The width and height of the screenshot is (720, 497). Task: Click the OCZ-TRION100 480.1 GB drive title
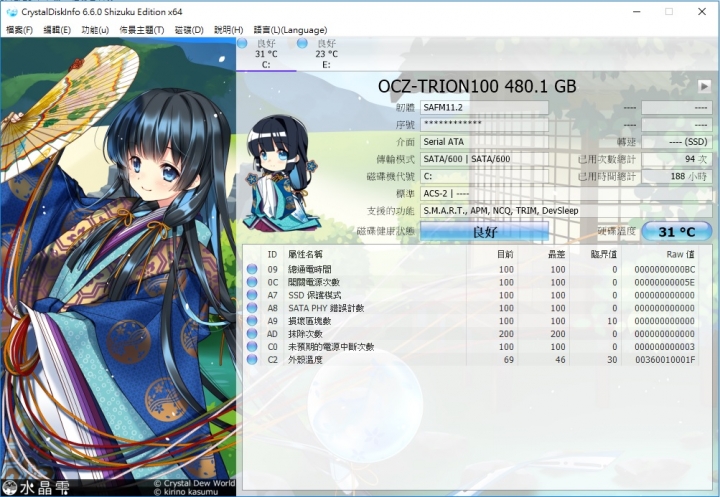pos(477,86)
